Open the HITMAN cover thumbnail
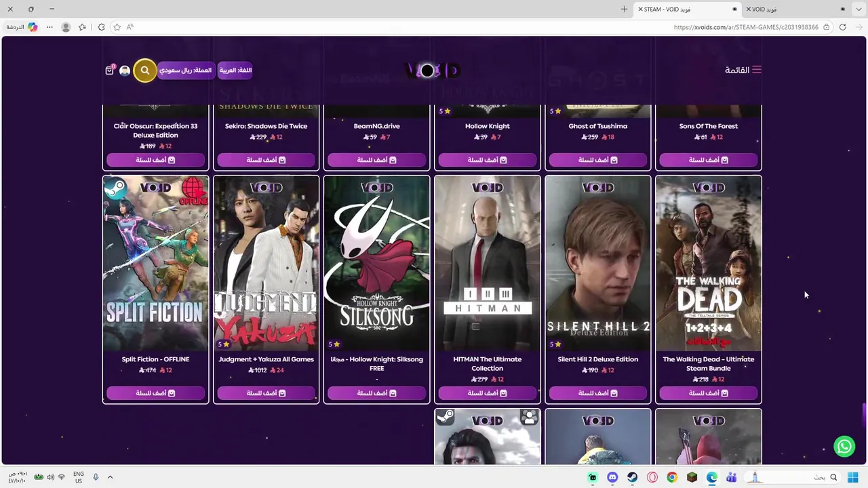This screenshot has height=488, width=868. [488, 264]
